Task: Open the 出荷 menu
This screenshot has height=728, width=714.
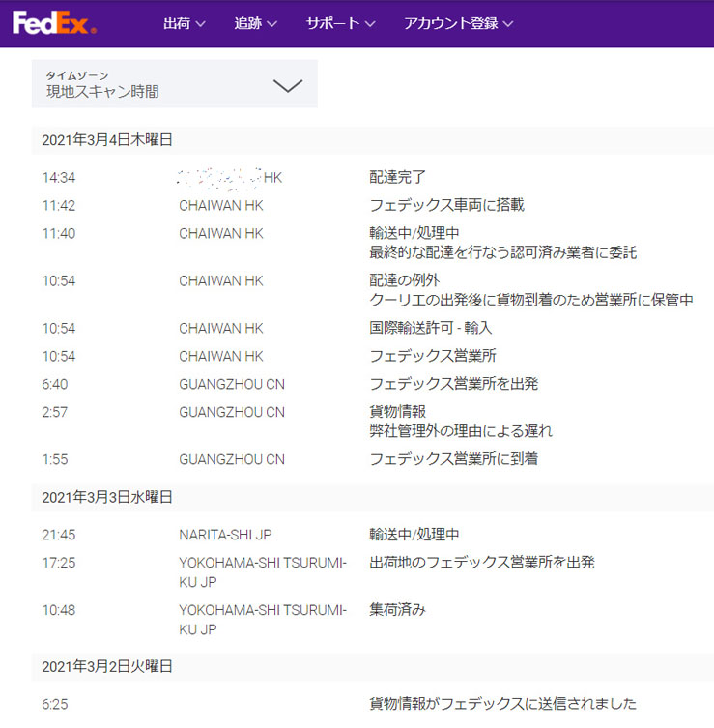Action: click(x=185, y=23)
